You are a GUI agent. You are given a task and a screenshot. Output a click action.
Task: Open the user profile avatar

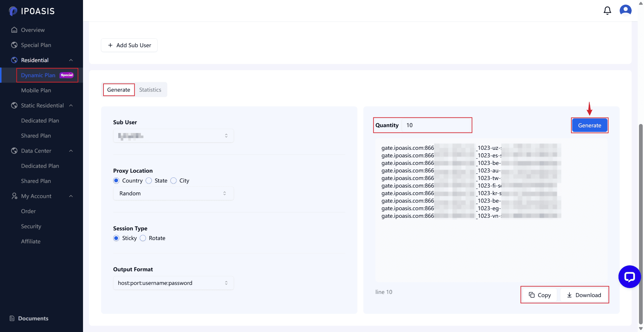tap(625, 10)
